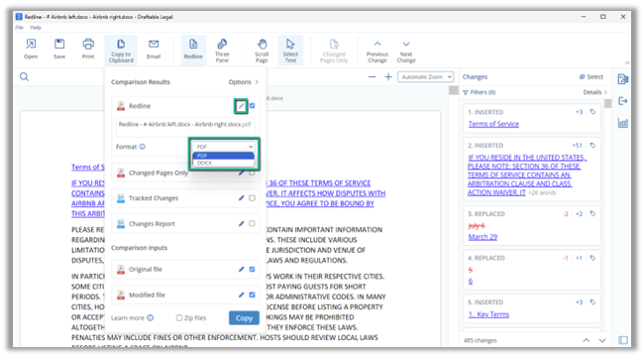The image size is (644, 358).
Task: Open the Automatic Zoom dropdown
Action: coord(425,77)
